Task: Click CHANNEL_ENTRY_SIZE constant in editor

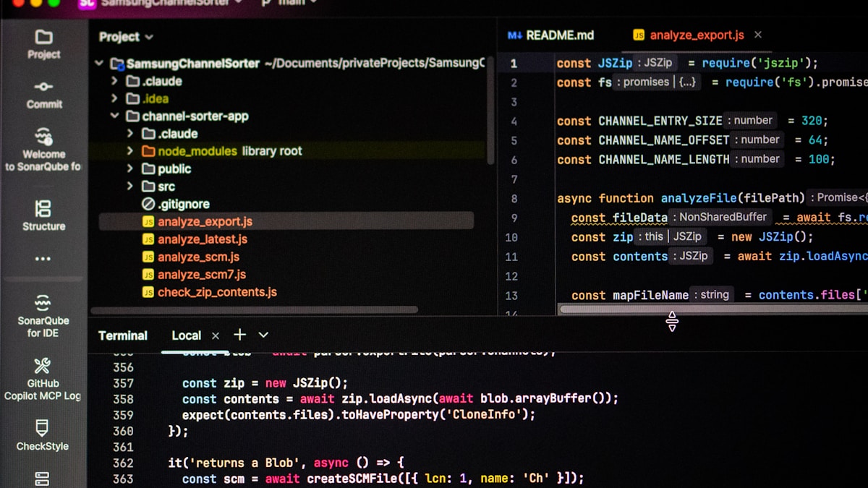Action: click(x=660, y=121)
